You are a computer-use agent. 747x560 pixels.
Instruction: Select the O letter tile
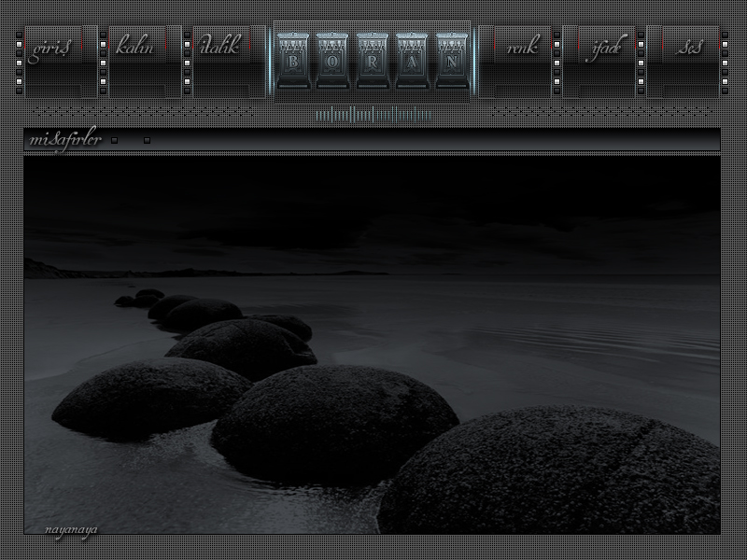pyautogui.click(x=331, y=61)
